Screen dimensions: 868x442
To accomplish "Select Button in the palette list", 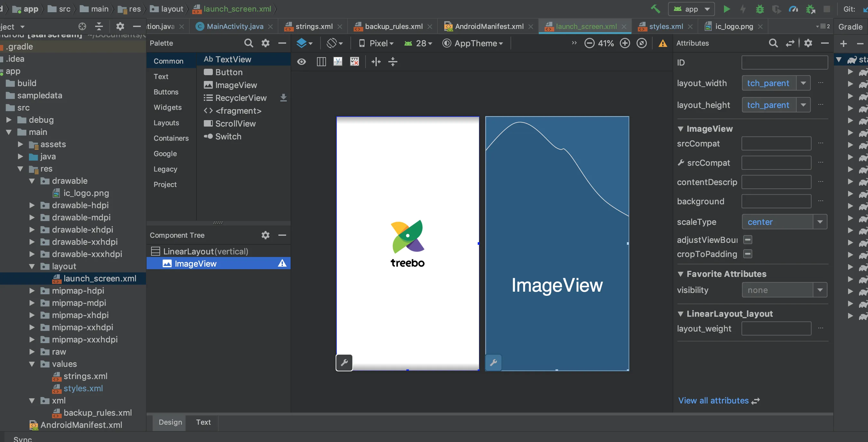I will click(x=229, y=72).
